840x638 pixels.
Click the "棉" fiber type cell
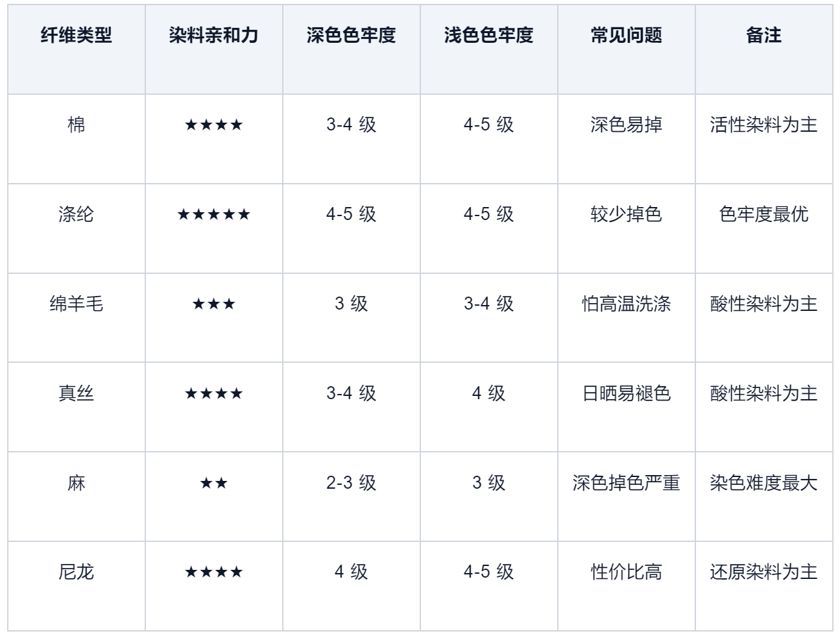(x=76, y=125)
